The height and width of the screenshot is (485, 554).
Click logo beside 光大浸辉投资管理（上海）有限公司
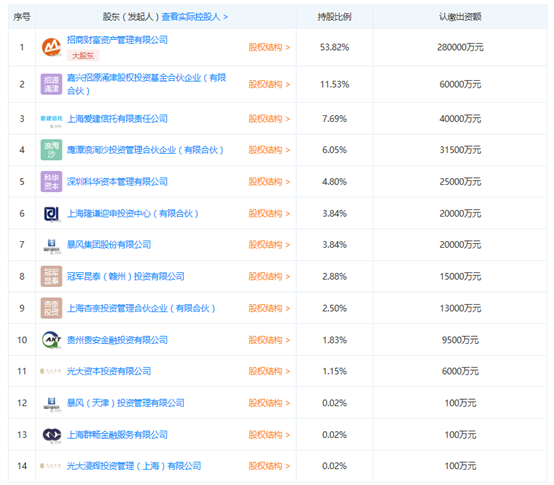[51, 466]
